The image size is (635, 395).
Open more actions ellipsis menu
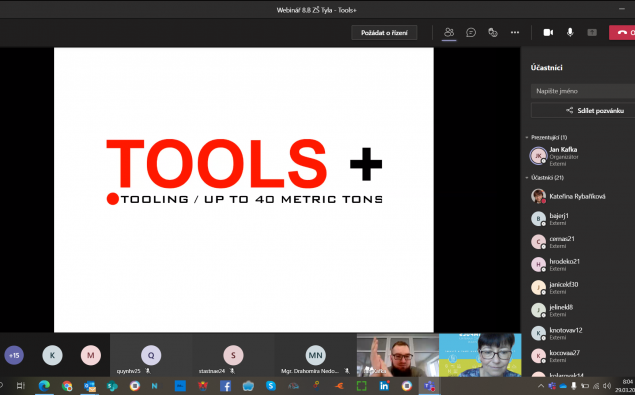pyautogui.click(x=515, y=32)
